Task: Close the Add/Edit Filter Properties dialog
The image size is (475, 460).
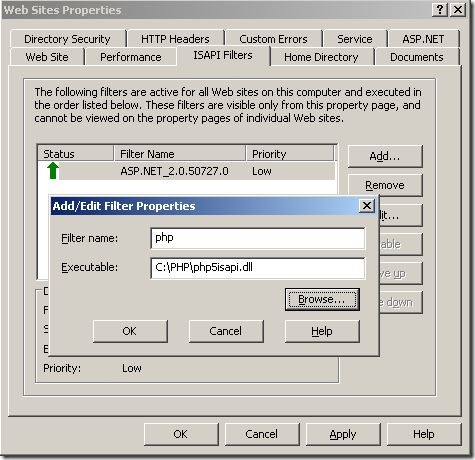Action: [367, 206]
